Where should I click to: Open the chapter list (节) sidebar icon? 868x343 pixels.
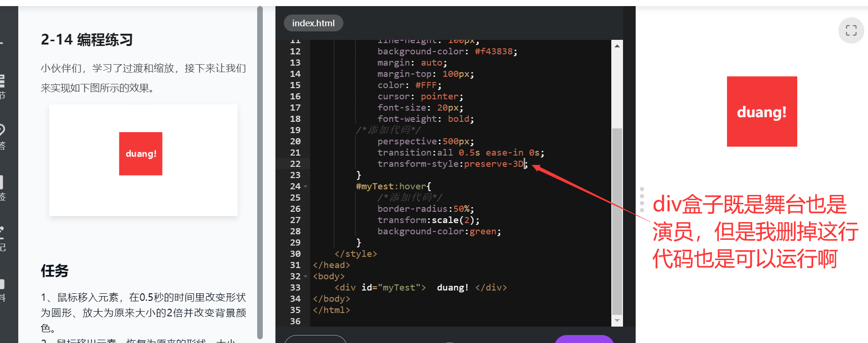[x=2, y=87]
